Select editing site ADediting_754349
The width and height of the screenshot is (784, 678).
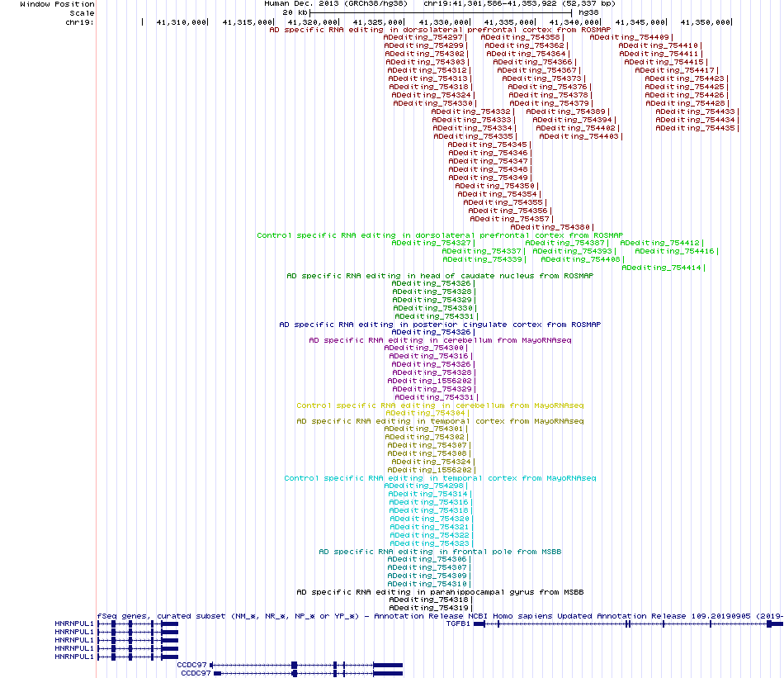click(490, 178)
